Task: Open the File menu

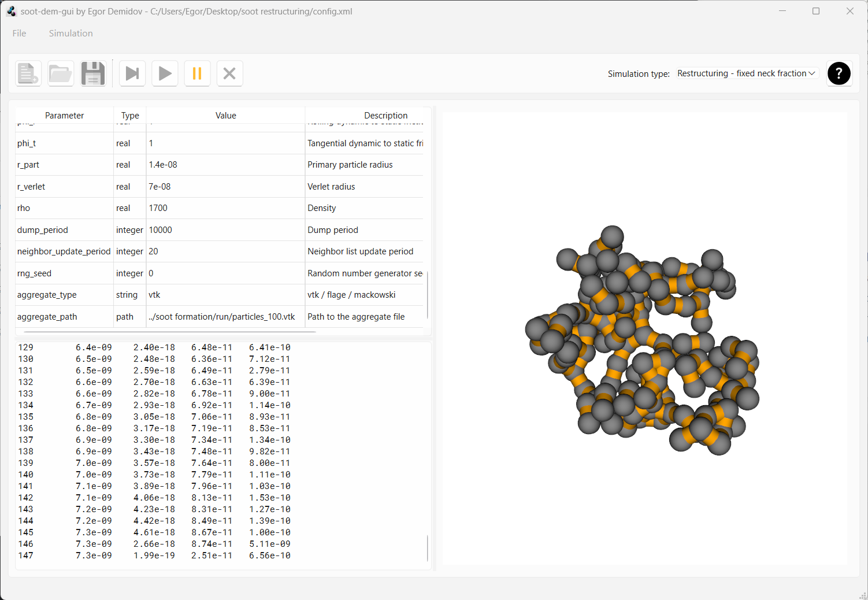Action: point(19,34)
